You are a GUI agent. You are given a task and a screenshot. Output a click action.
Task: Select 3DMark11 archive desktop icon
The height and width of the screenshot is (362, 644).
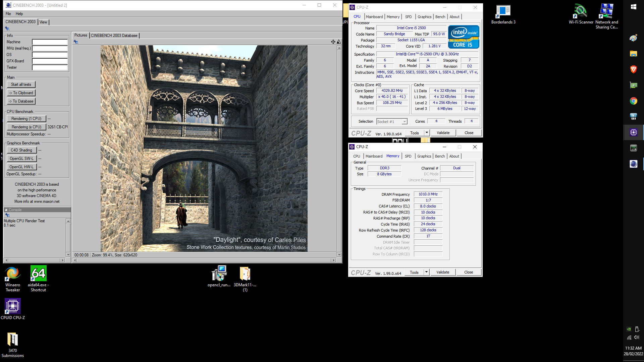coord(245,279)
